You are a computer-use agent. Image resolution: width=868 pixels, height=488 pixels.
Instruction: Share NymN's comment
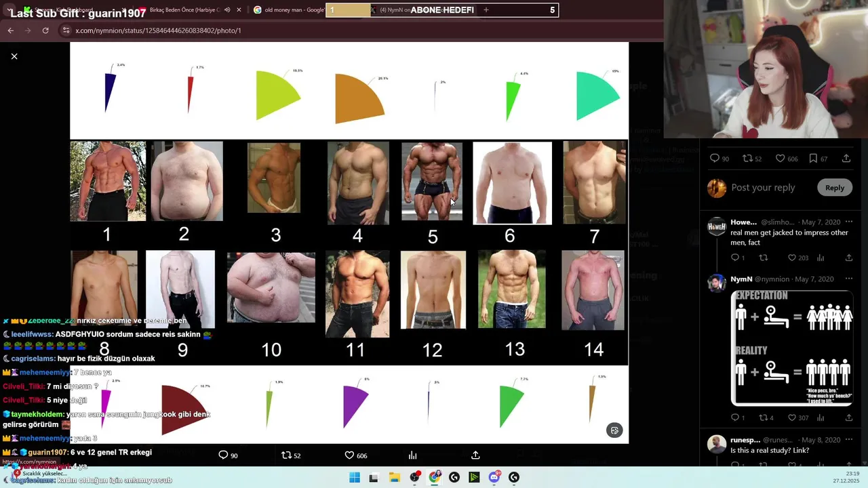pos(848,418)
